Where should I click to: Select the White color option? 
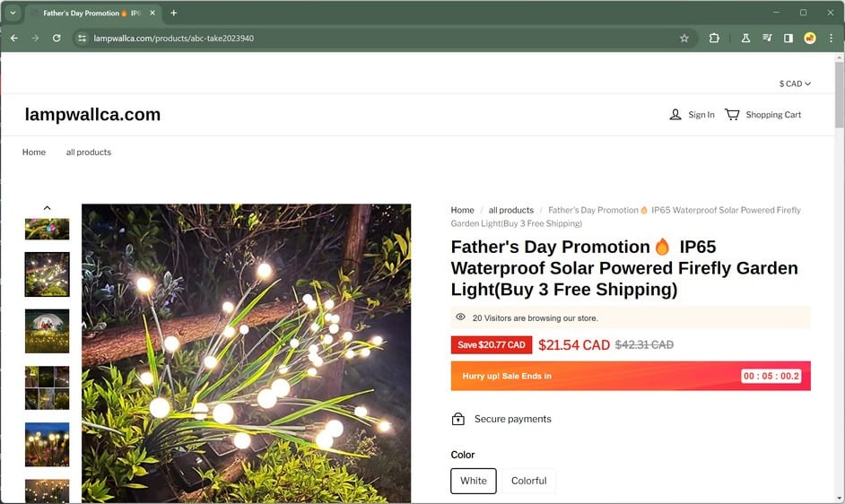tap(474, 481)
